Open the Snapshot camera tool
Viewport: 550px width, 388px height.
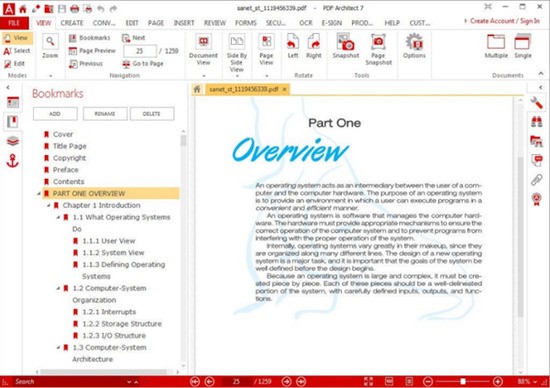346,46
